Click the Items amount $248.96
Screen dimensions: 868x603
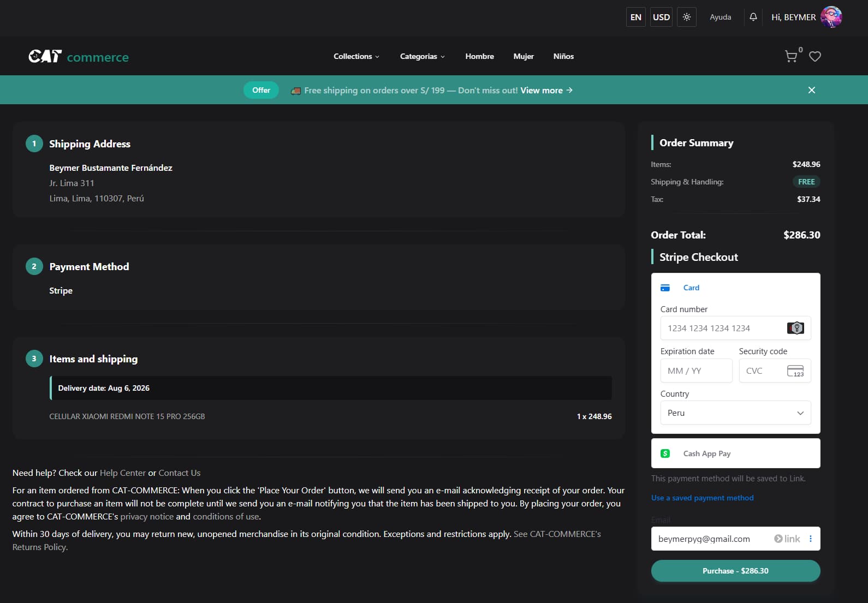click(806, 164)
